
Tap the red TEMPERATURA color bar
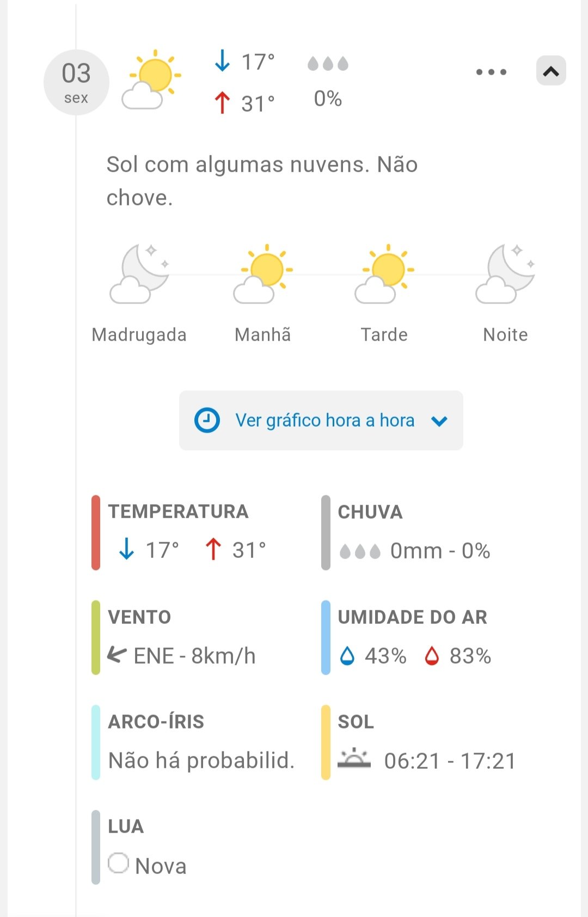click(96, 532)
